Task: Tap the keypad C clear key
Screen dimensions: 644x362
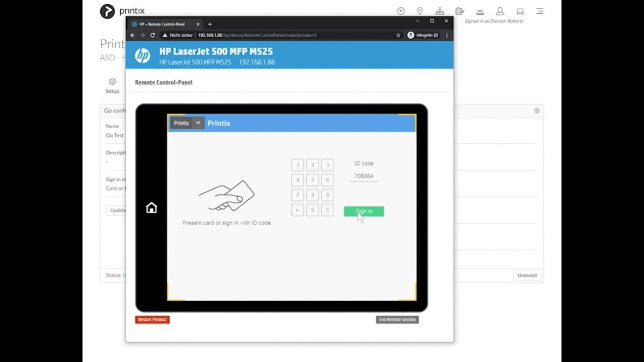Action: coord(328,210)
